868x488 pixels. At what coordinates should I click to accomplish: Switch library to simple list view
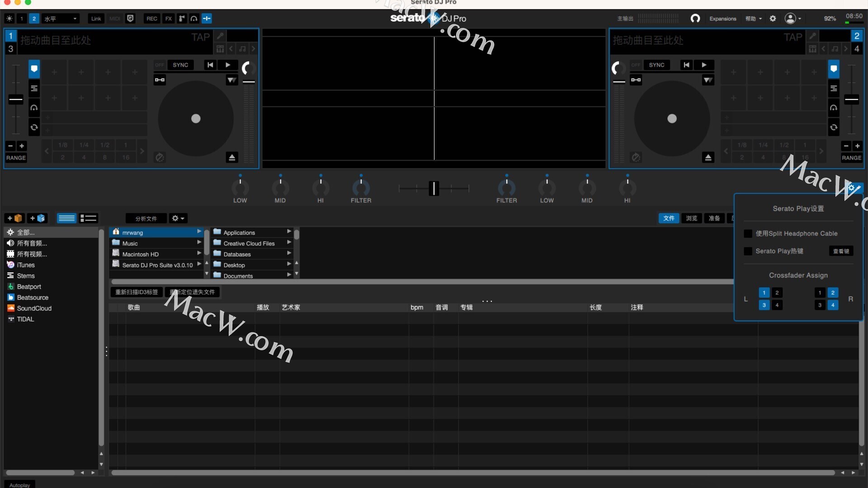tap(66, 218)
